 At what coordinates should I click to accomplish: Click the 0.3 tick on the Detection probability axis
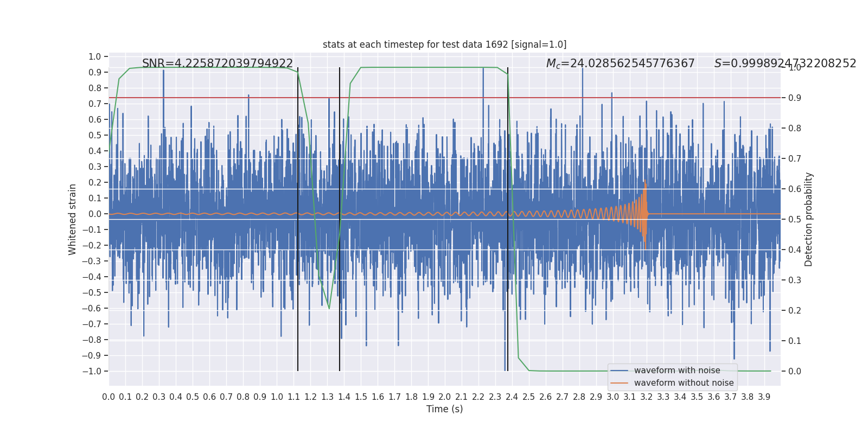(794, 280)
